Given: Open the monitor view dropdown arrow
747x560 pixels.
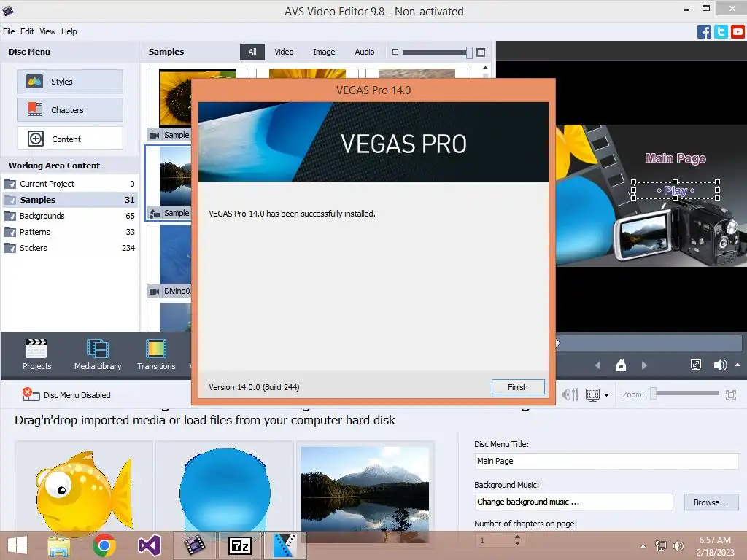Looking at the screenshot, I should pos(606,394).
